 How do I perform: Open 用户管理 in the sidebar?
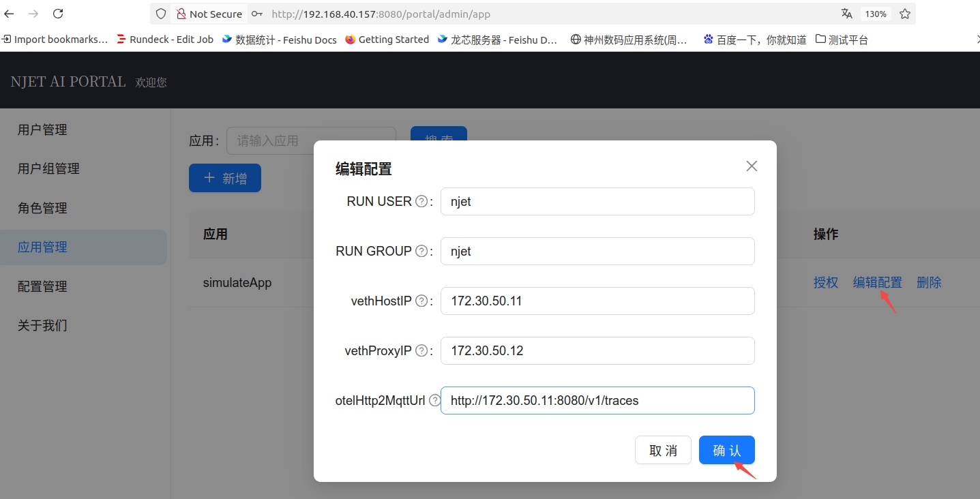point(42,130)
